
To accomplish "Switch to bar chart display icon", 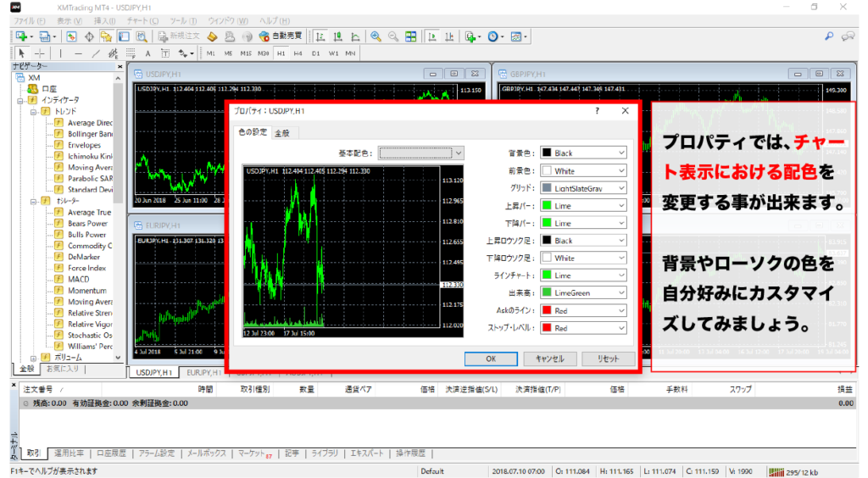I will click(320, 36).
